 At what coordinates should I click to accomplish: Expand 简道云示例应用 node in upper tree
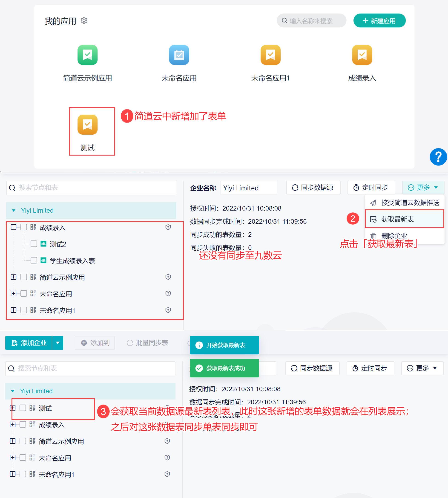coord(14,277)
